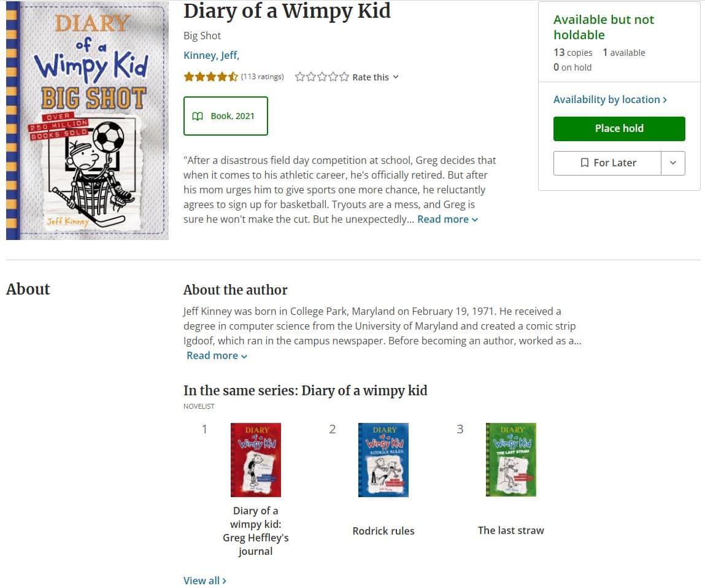The width and height of the screenshot is (705, 588).
Task: Select the Book, 2021 format button
Action: [x=226, y=116]
